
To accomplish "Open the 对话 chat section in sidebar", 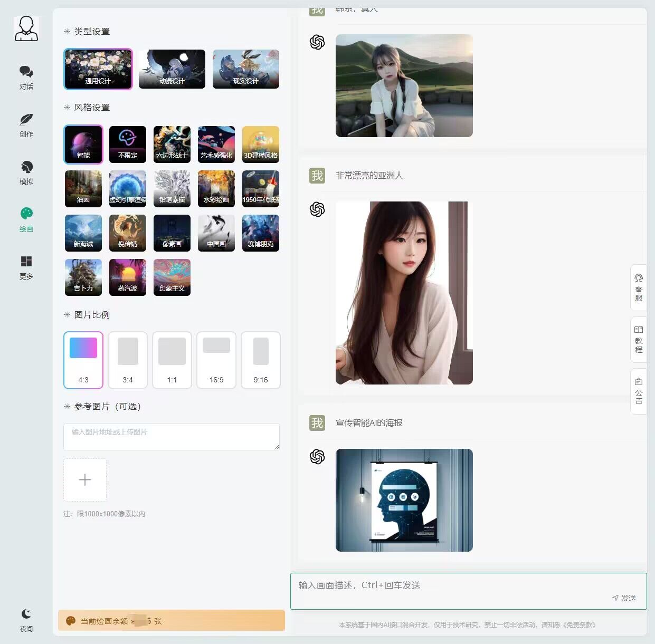I will 26,77.
